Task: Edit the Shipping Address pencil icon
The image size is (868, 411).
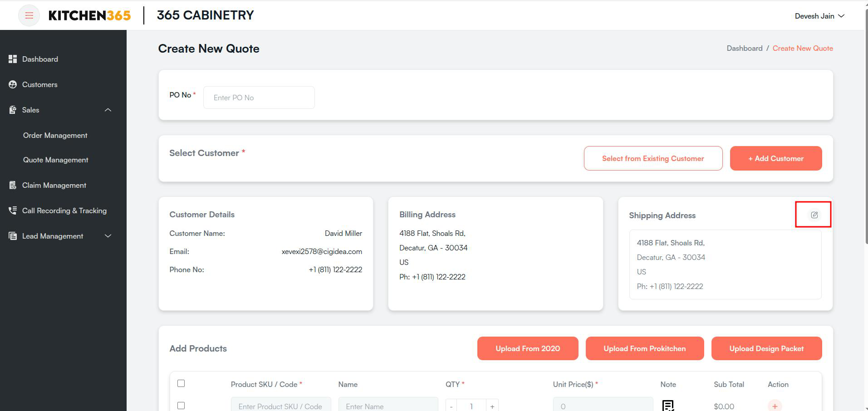Action: [814, 215]
